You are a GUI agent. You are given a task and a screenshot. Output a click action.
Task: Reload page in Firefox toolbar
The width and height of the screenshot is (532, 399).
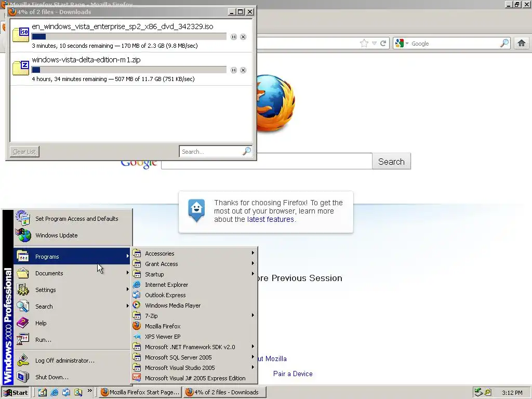point(383,43)
